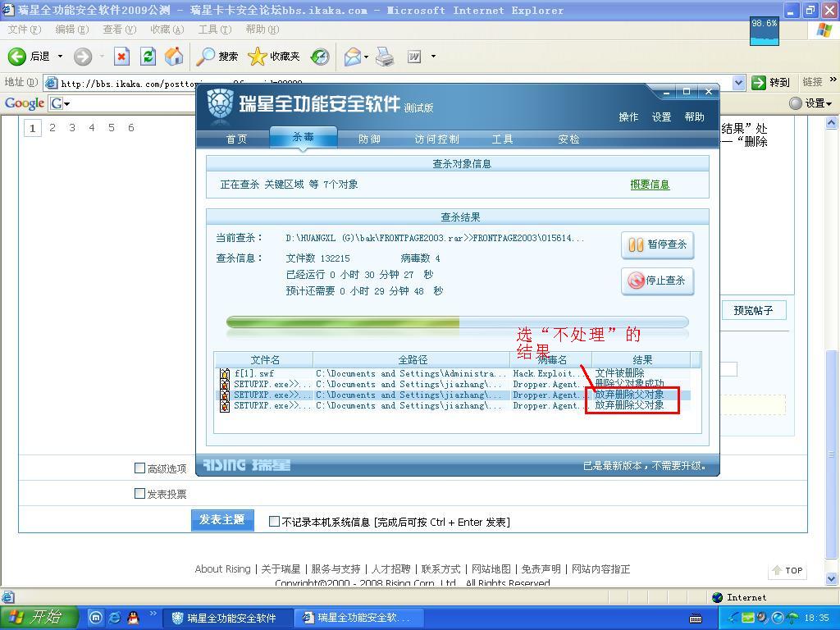The image size is (840, 630).
Task: Click the IE Back arrow icon
Action: tap(16, 57)
